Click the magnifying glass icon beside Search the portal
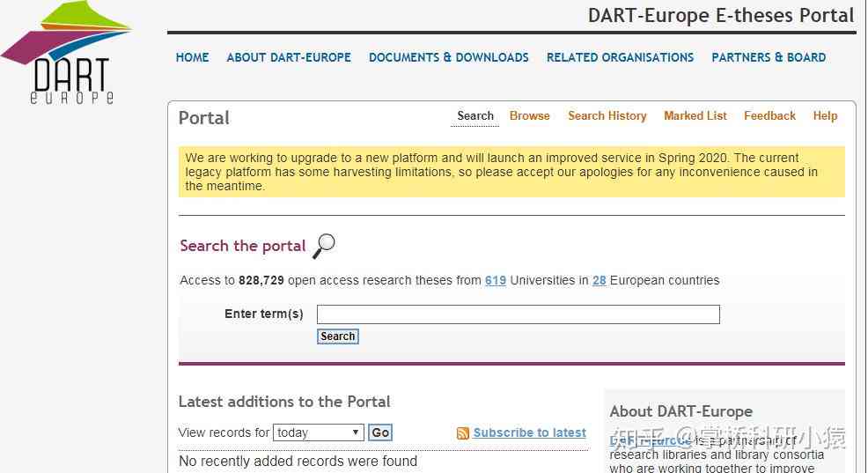 click(x=324, y=246)
